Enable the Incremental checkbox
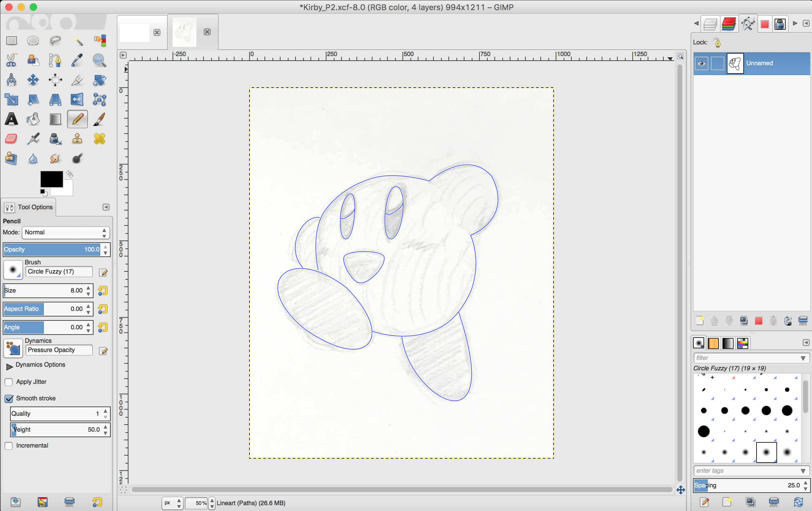This screenshot has height=511, width=812. [x=9, y=446]
